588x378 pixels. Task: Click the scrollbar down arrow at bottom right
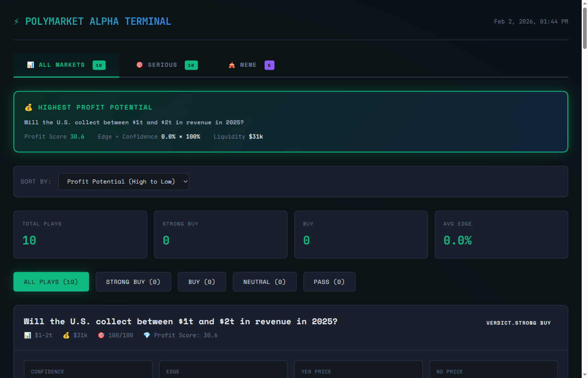(584, 375)
